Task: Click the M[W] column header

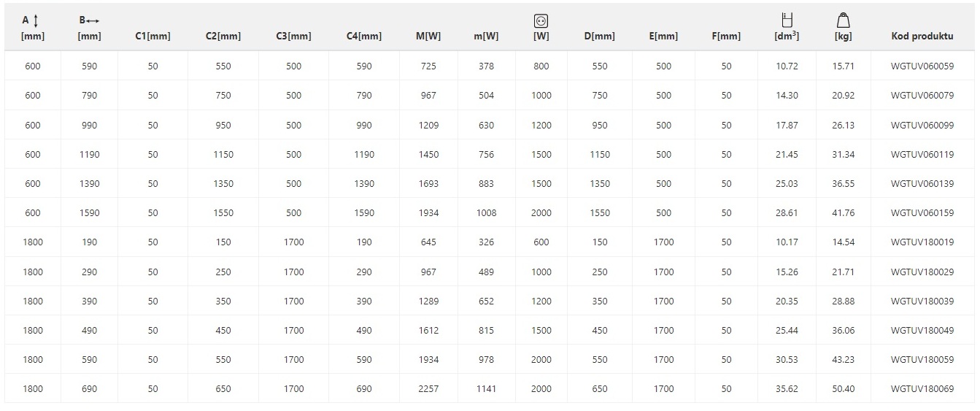Action: (428, 36)
